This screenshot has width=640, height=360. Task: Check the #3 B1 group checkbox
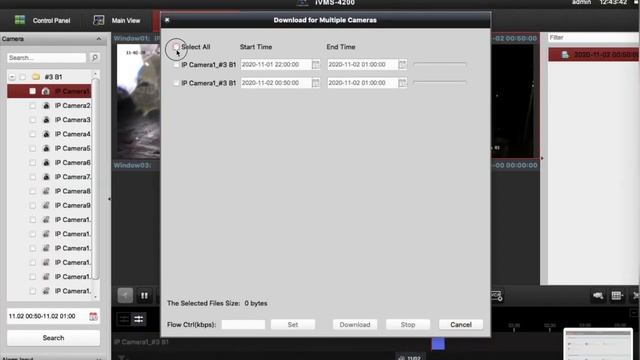(x=23, y=77)
